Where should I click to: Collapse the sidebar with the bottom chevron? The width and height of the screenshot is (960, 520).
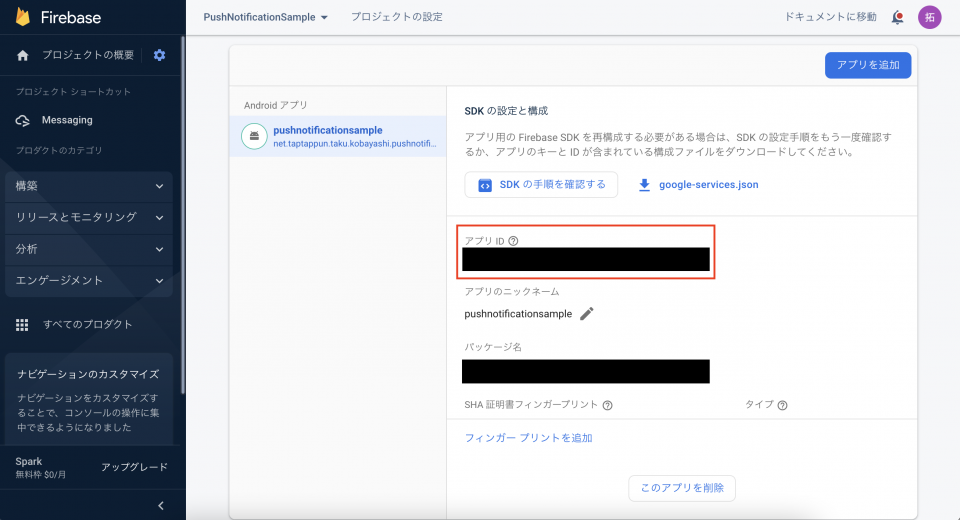click(161, 505)
